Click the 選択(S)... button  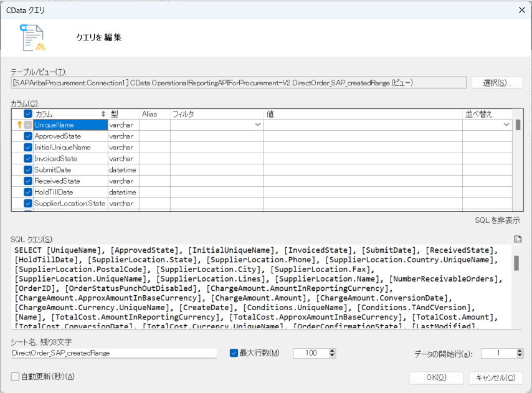[x=497, y=83]
